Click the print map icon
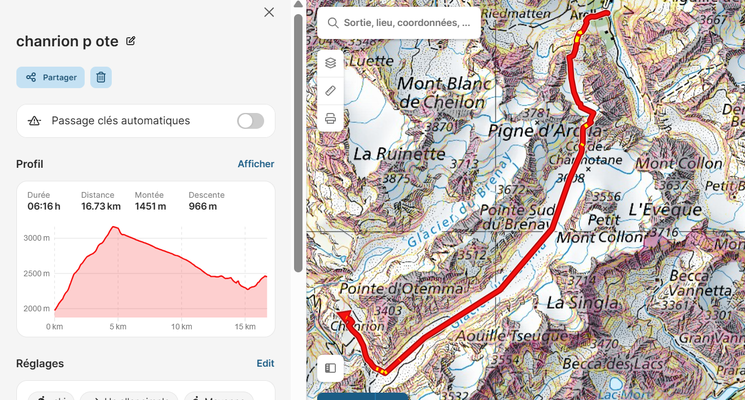This screenshot has width=745, height=400. (x=330, y=119)
